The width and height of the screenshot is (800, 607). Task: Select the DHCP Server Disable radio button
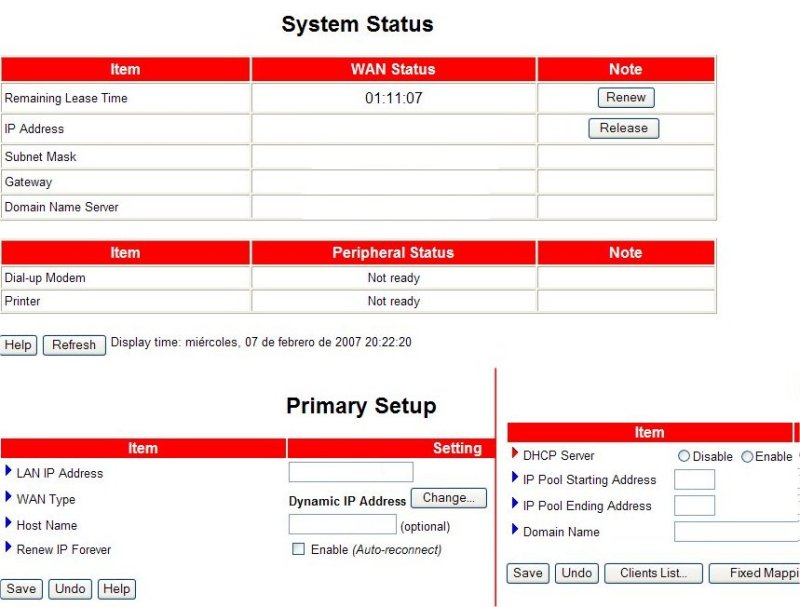point(684,456)
